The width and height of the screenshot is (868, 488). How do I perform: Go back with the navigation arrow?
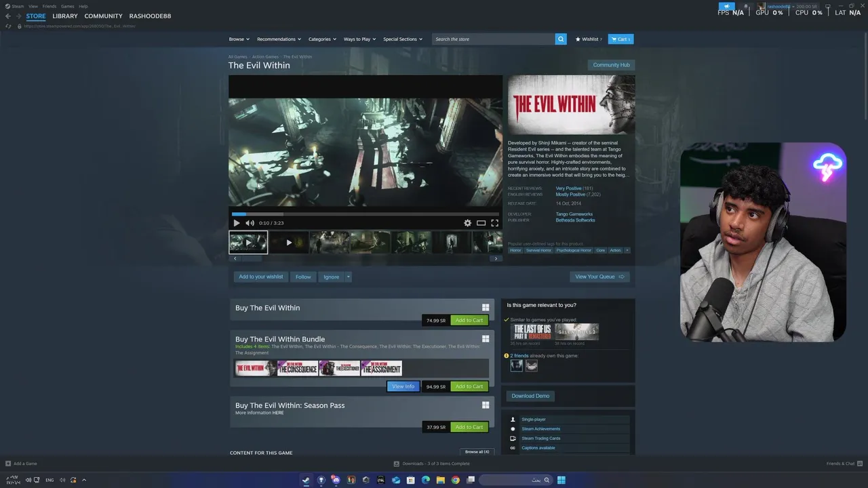[x=8, y=16]
